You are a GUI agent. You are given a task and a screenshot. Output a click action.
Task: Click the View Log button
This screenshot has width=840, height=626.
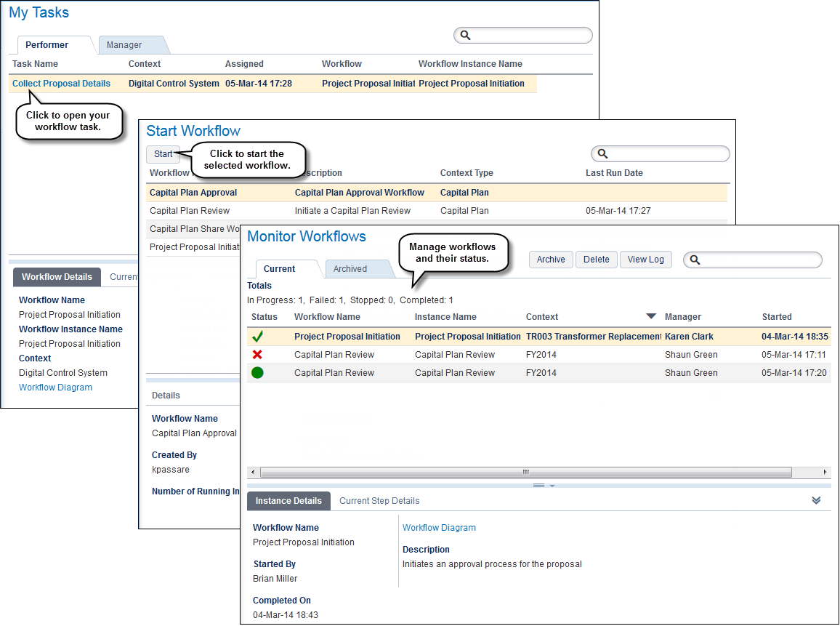(x=645, y=260)
